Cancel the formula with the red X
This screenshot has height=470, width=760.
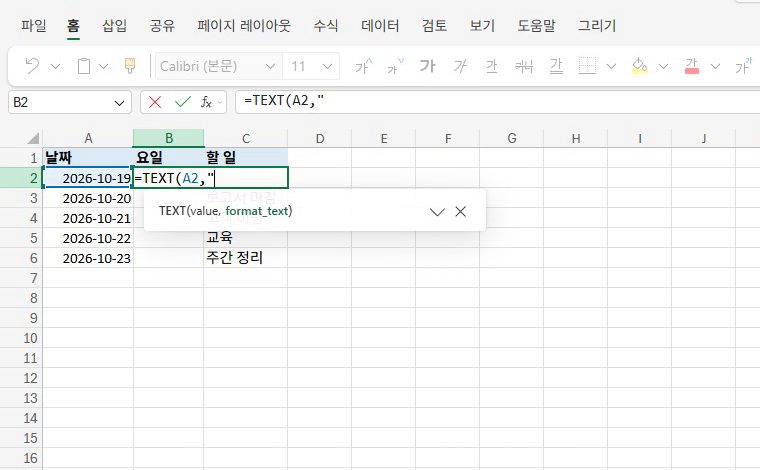click(155, 102)
